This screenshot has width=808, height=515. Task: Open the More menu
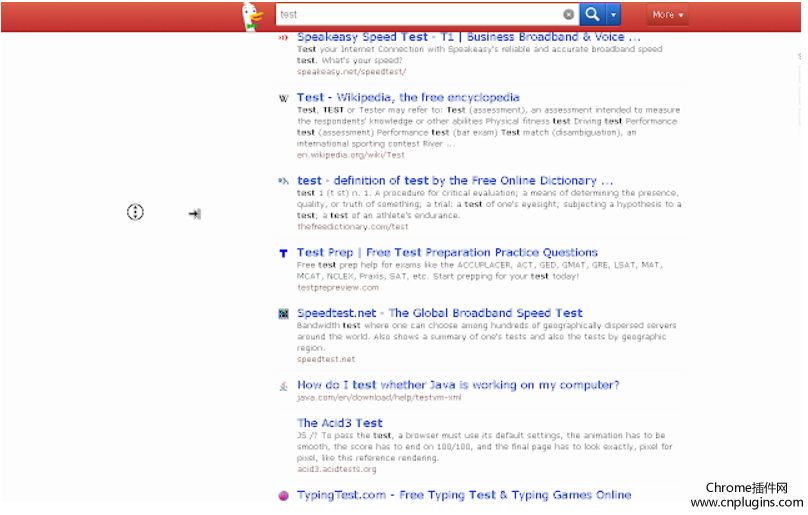pos(667,15)
